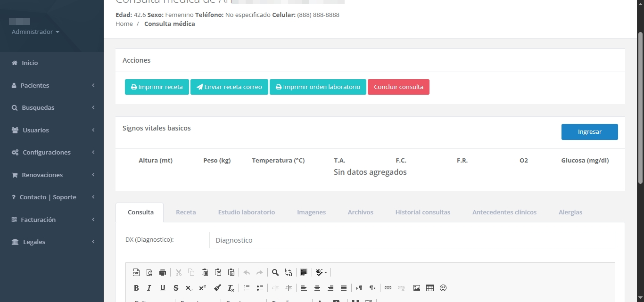Image resolution: width=644 pixels, height=302 pixels.
Task: Open the emoji smiley picker
Action: click(443, 288)
